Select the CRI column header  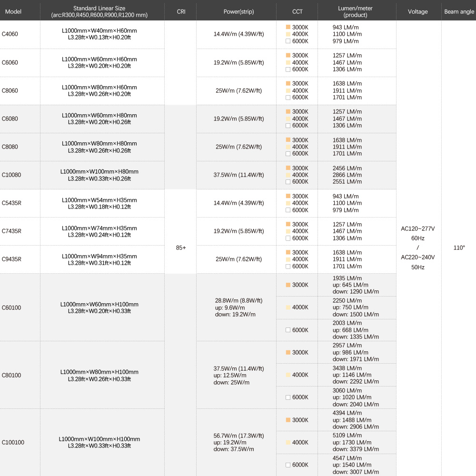click(x=181, y=11)
